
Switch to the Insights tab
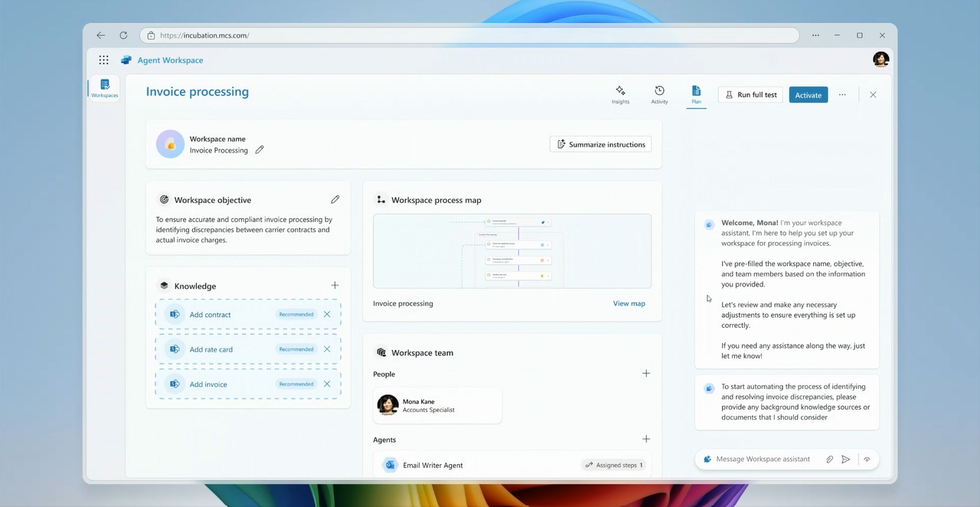(x=620, y=95)
